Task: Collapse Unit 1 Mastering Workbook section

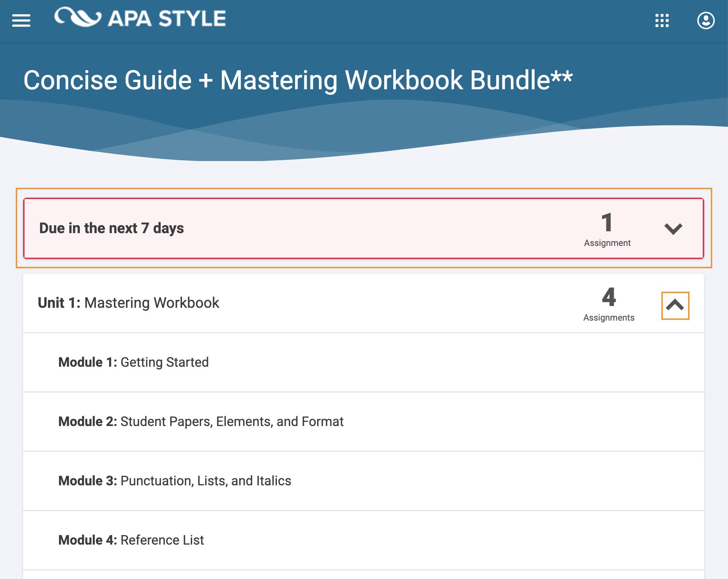Action: point(675,306)
